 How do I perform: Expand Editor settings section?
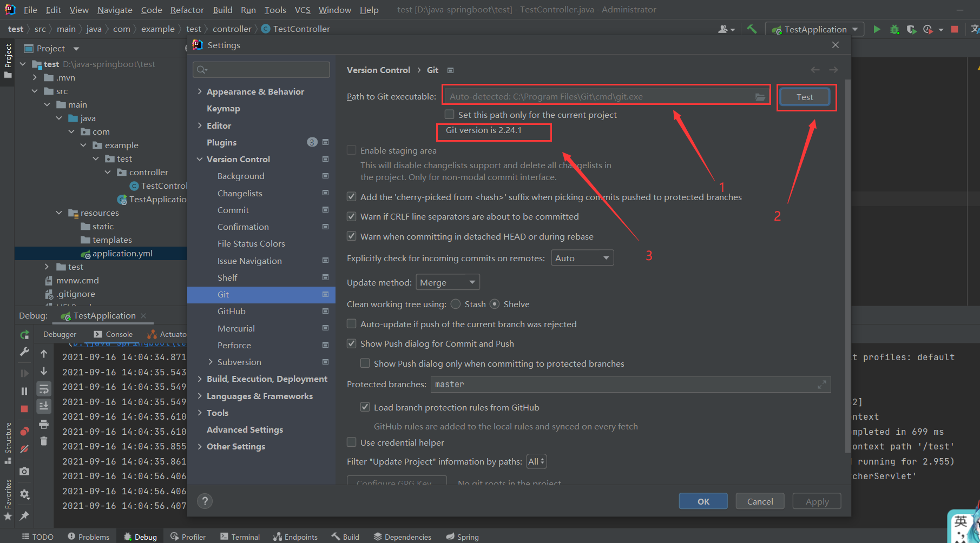200,125
